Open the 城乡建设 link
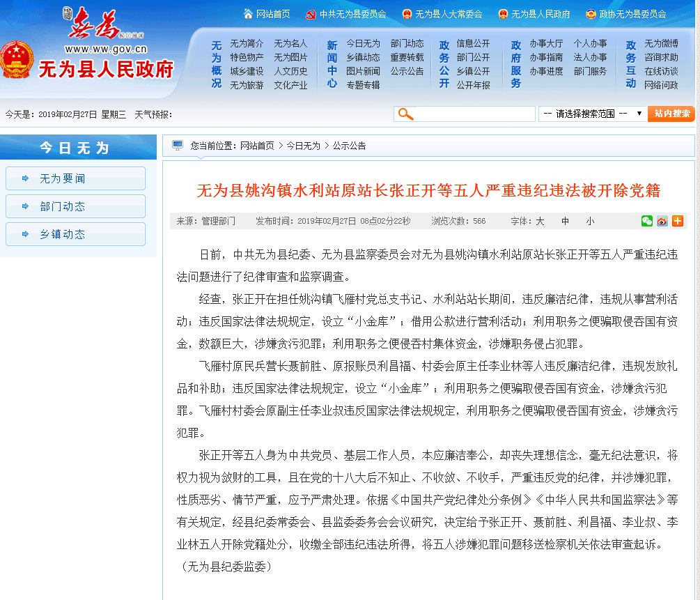 click(247, 71)
